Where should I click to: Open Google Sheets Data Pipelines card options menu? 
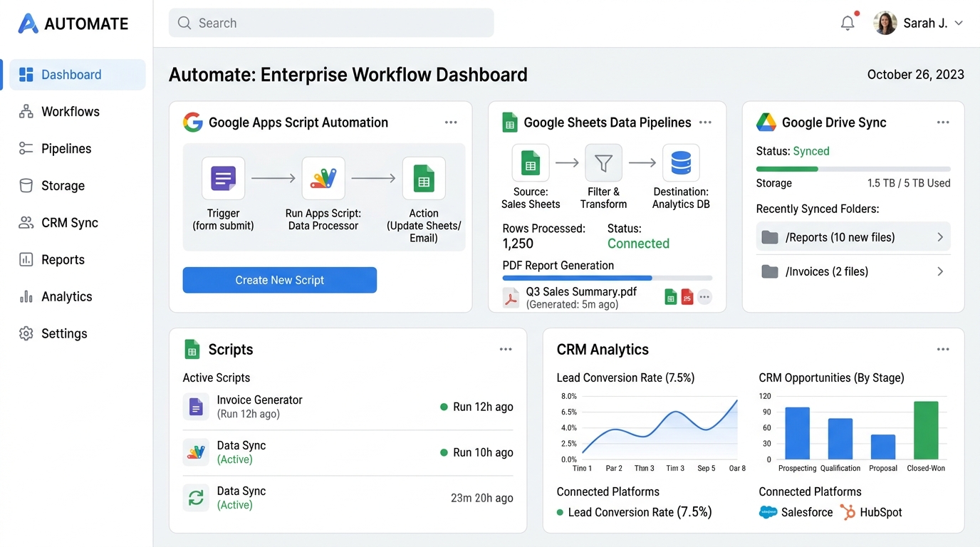tap(705, 123)
